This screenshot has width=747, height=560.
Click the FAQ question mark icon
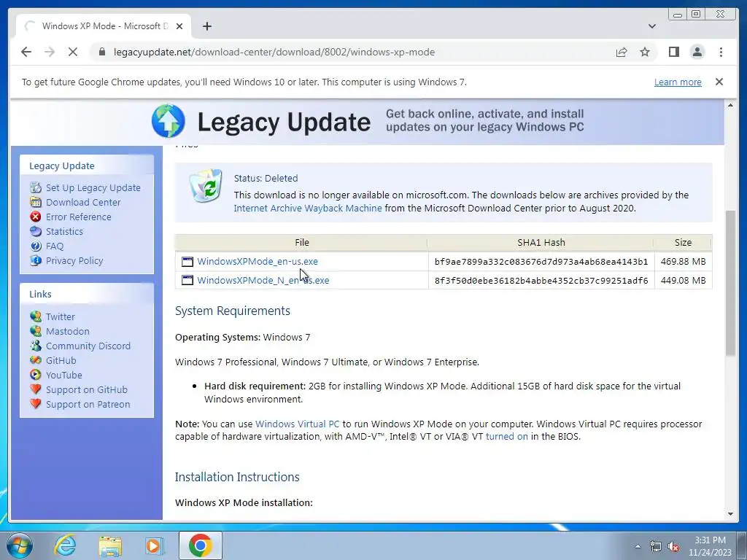click(36, 246)
